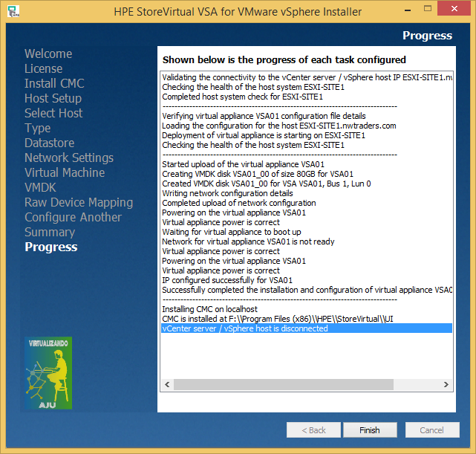Viewport: 476px width, 454px height.
Task: Select 'IP configured successfully for VSA01' line
Action: [227, 280]
